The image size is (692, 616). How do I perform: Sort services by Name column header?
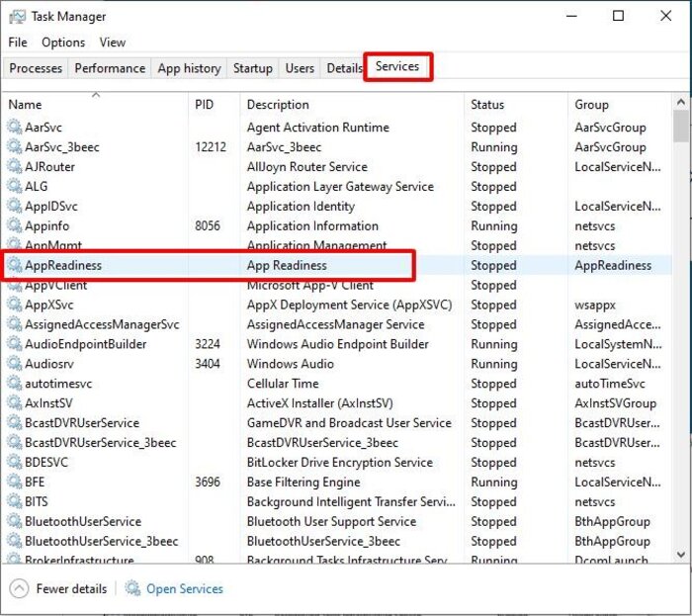(95, 104)
